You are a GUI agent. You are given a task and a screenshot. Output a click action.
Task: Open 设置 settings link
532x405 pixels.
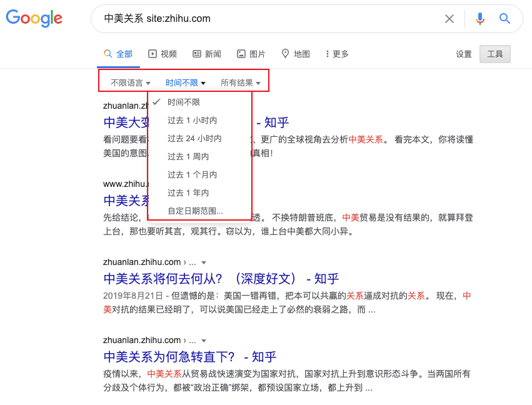[x=464, y=54]
